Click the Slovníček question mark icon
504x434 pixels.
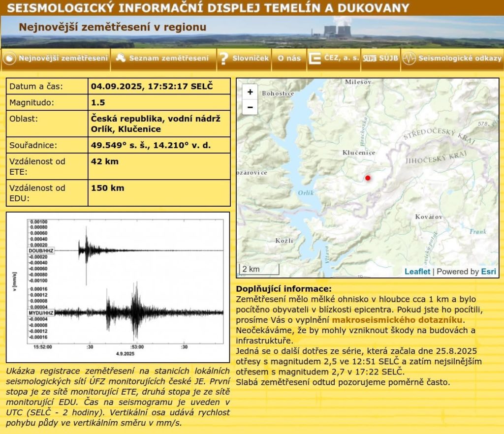pos(224,59)
